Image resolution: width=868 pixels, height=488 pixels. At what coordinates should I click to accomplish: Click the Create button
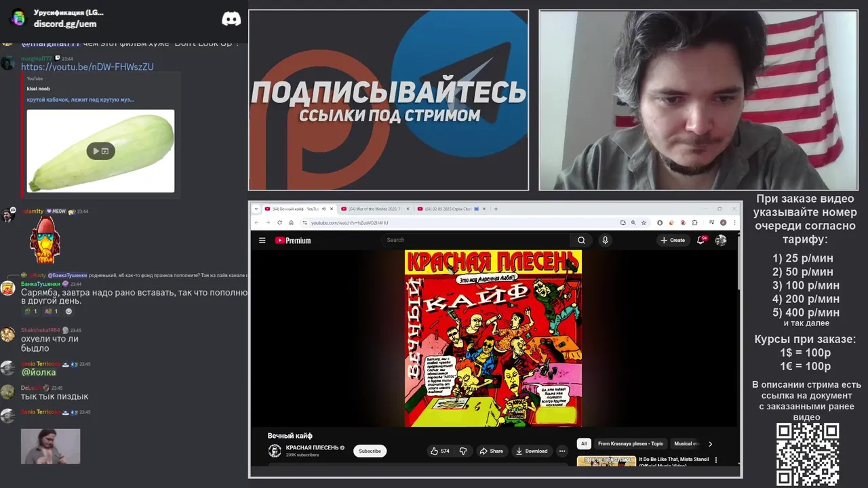click(673, 240)
